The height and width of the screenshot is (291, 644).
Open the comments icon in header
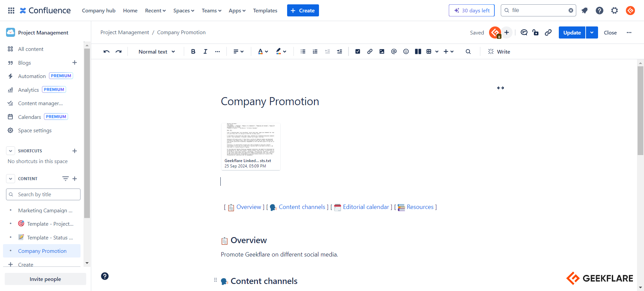coord(524,32)
